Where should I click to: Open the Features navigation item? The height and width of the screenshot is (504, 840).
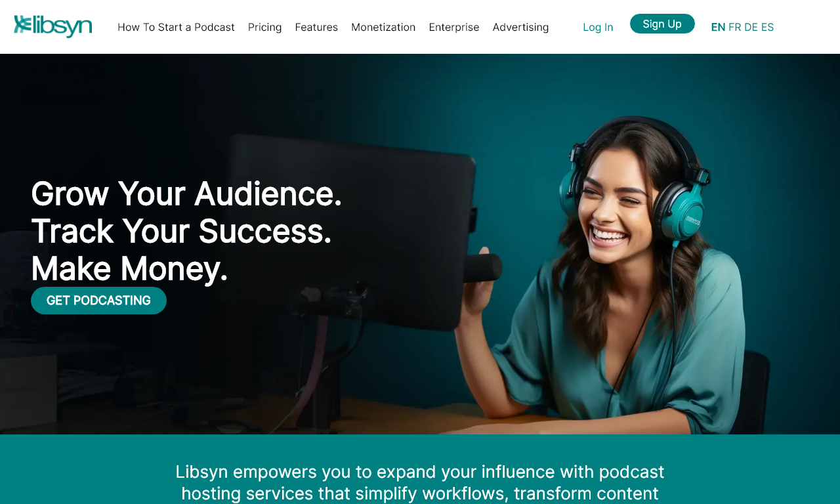tap(316, 27)
